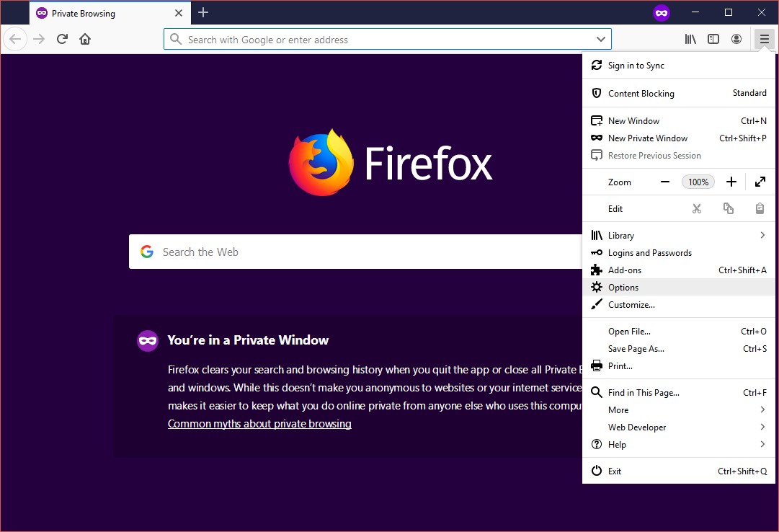Viewport: 779px width, 532px height.
Task: Open the Firefox Account avatar icon
Action: (736, 39)
